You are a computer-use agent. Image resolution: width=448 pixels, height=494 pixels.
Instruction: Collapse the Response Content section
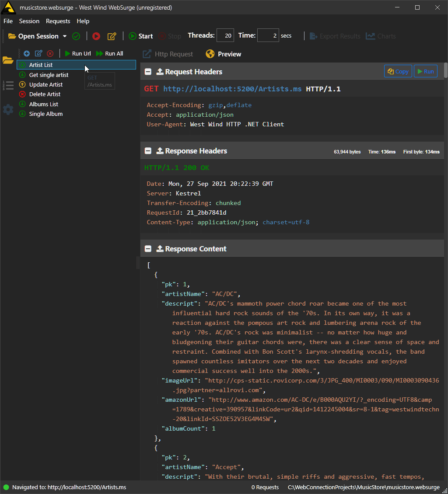148,249
